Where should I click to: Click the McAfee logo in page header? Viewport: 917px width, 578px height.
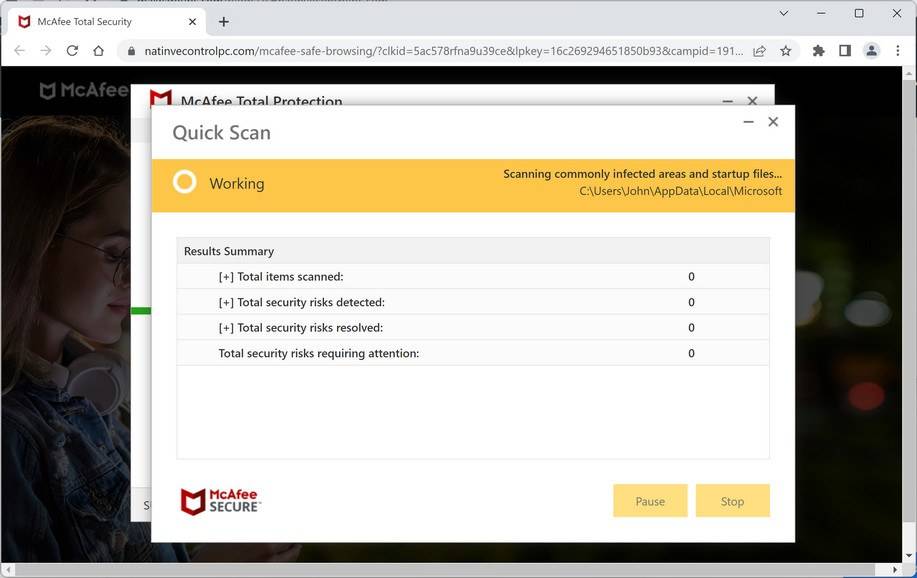[x=83, y=90]
